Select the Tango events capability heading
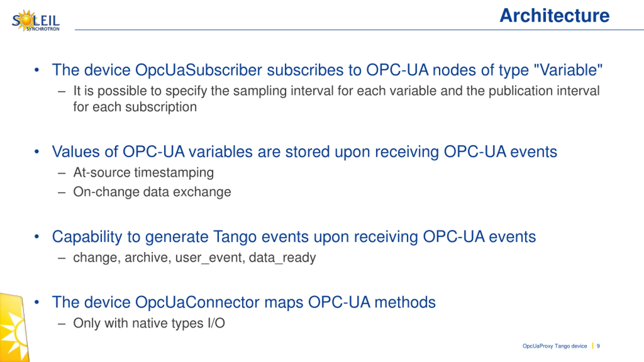The image size is (644, 362). (x=294, y=237)
